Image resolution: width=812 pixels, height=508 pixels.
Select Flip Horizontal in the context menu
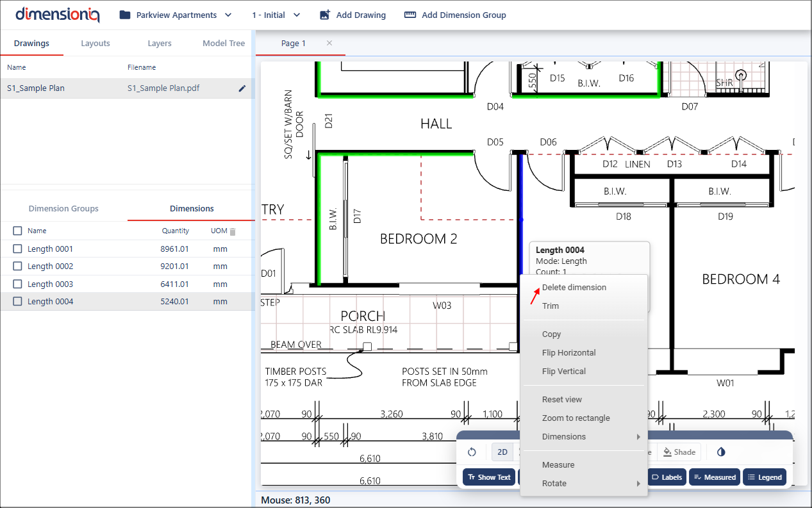click(x=568, y=353)
